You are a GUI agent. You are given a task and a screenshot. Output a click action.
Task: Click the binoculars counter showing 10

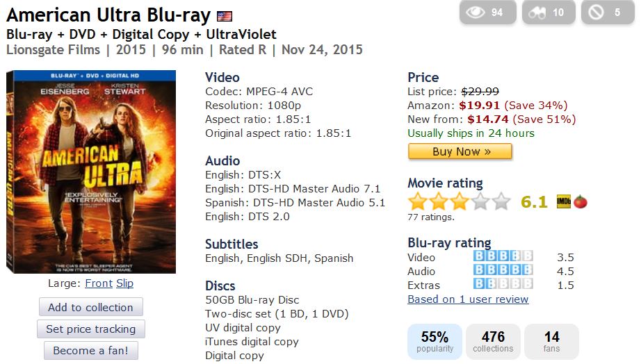549,13
